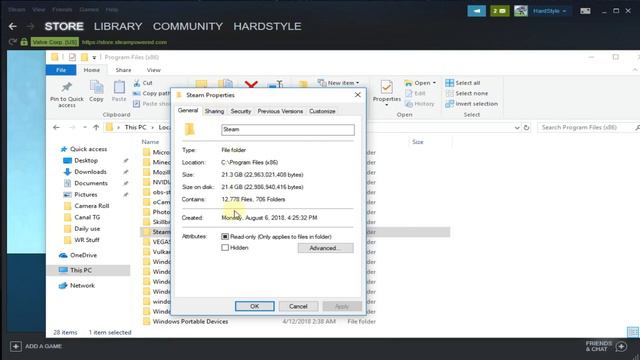Click the Properties ribbon button
This screenshot has height=360, width=640.
(387, 92)
